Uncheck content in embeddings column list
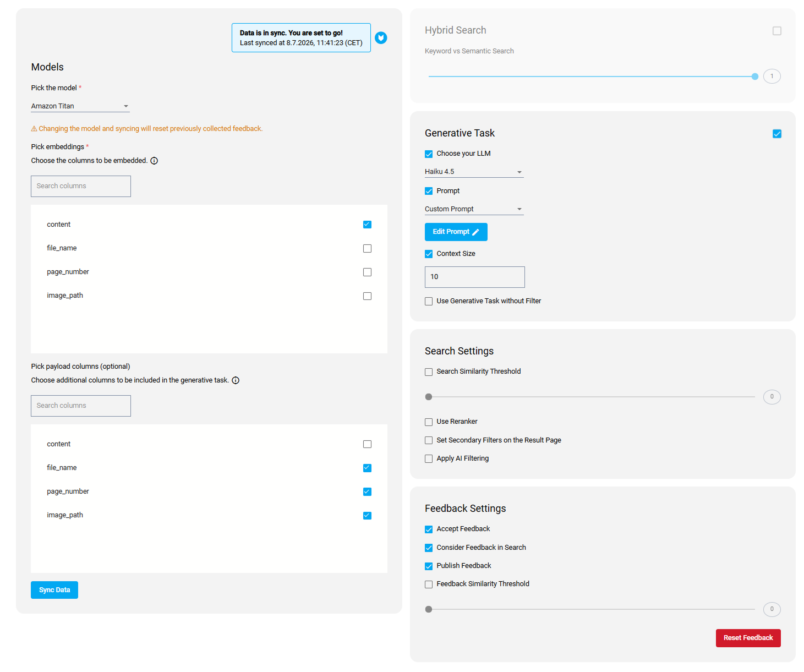804x672 pixels. (367, 225)
